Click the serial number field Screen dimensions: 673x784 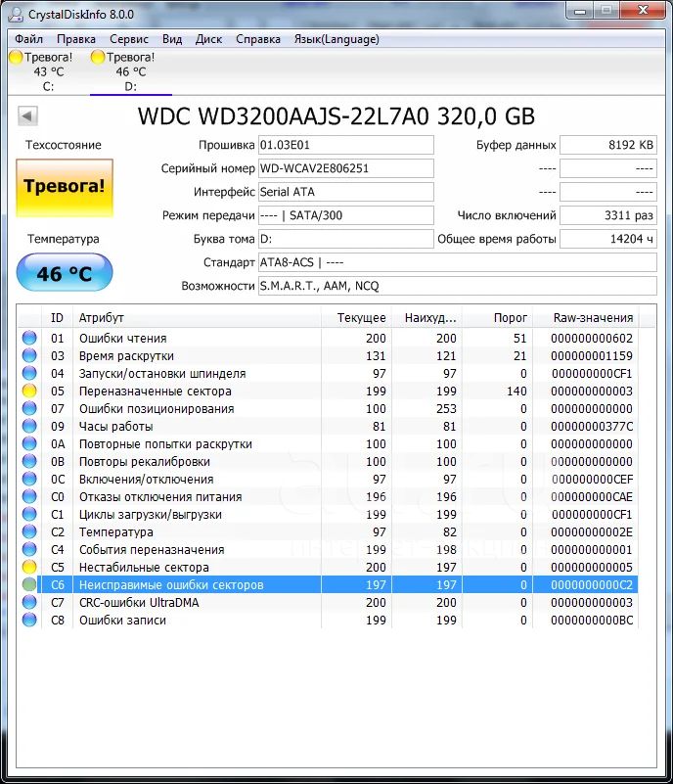[x=344, y=168]
